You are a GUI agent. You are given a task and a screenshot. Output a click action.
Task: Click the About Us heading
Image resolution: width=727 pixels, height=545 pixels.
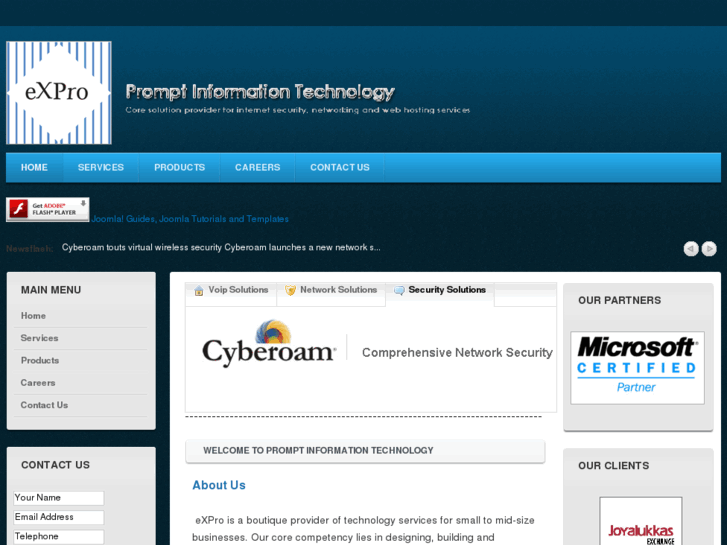219,485
